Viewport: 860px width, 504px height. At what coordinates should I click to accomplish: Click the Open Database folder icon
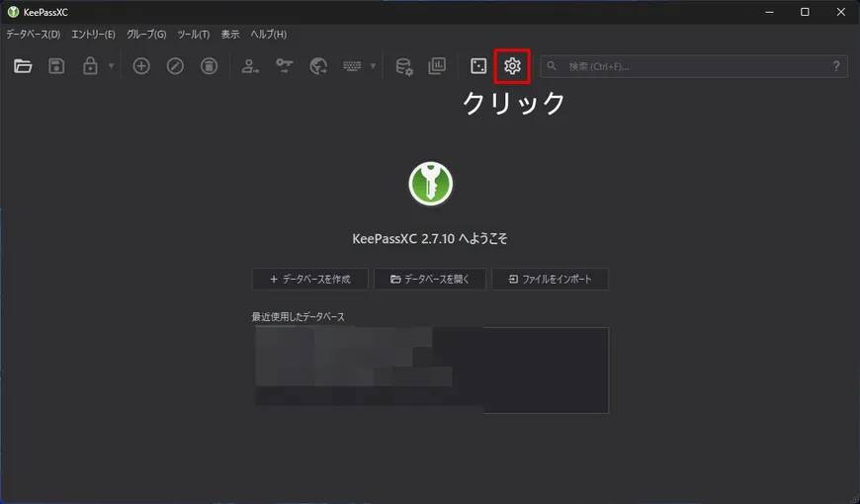(23, 66)
